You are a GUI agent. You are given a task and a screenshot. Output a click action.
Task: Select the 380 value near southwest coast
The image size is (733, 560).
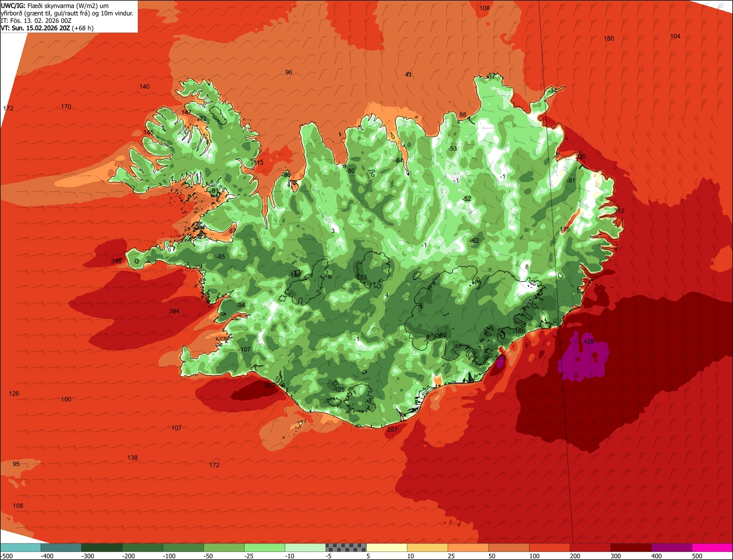tap(269, 385)
